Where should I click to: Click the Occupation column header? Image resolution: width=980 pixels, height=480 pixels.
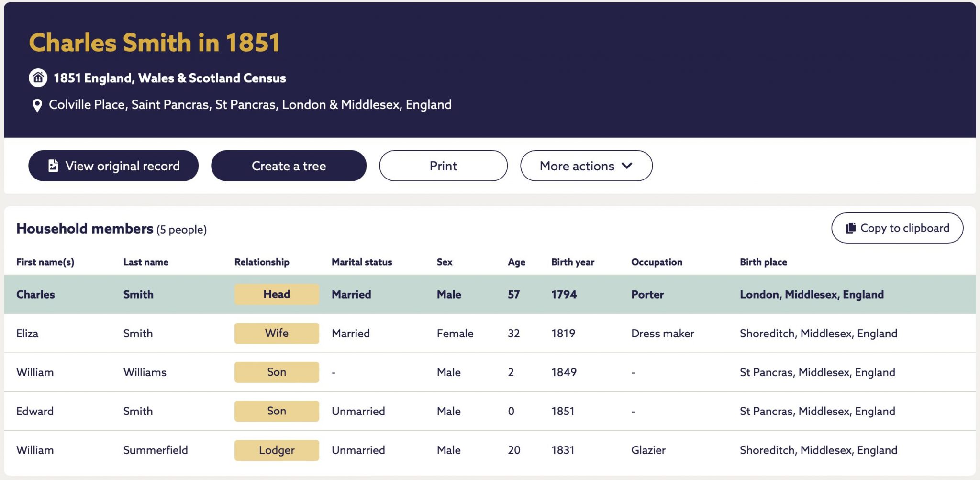(657, 262)
